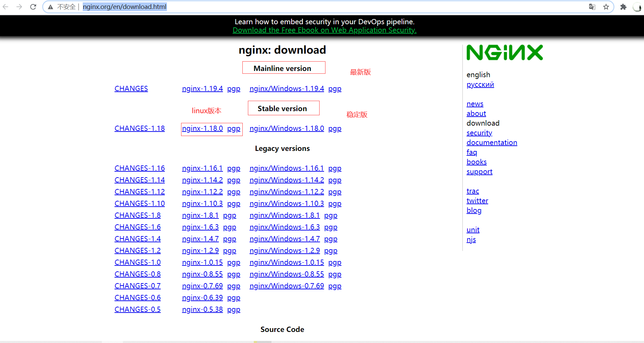Click the not-secure warning triangle icon
The image size is (644, 343).
click(x=51, y=7)
